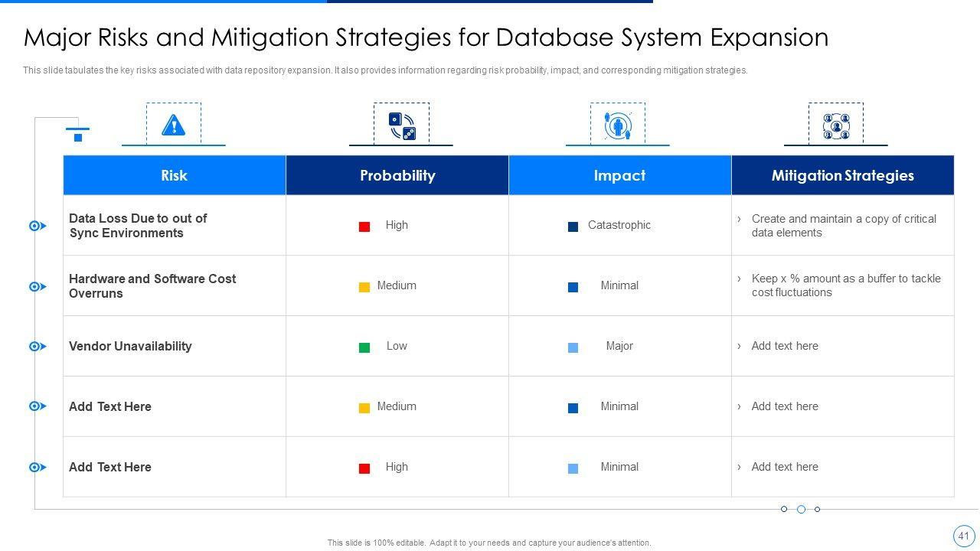Click the 'Catastrophic' impact text
Image resolution: width=980 pixels, height=551 pixels.
pos(619,225)
